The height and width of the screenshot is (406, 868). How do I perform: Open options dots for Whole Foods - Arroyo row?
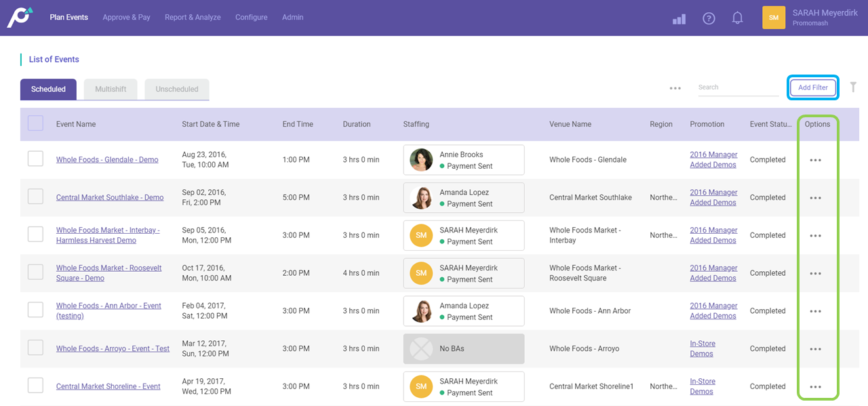815,349
